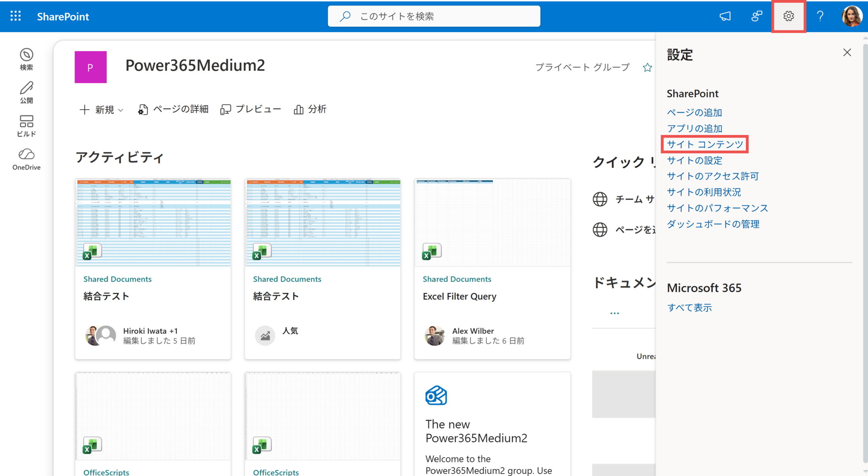Select サイト コンテンツ in settings
This screenshot has height=476, width=868.
coord(705,144)
